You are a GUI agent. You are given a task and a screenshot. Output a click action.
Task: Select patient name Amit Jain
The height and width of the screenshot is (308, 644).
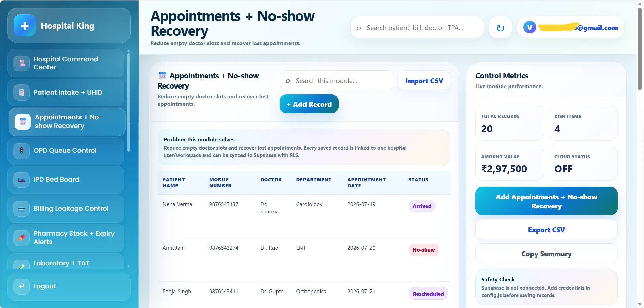click(173, 248)
